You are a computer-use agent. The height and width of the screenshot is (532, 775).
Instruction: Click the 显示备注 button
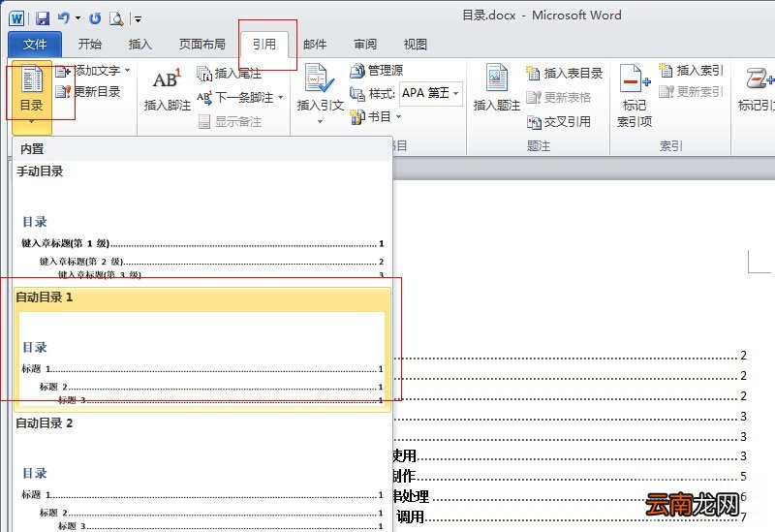[x=230, y=122]
